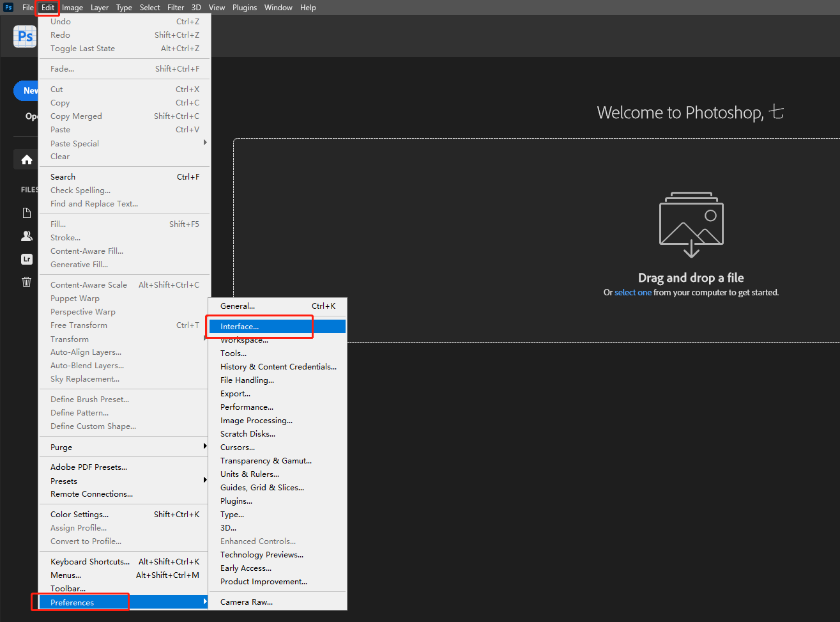840x622 pixels.
Task: Open Shared with you people icon
Action: click(x=26, y=236)
